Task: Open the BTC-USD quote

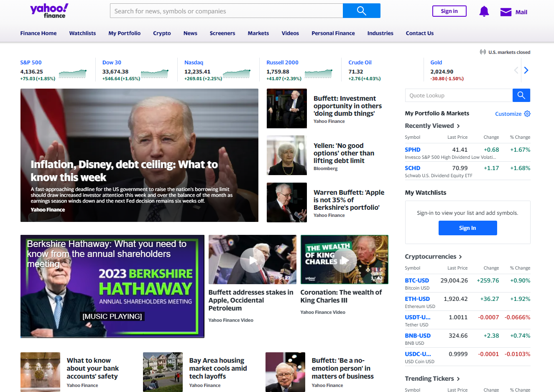Action: point(417,280)
